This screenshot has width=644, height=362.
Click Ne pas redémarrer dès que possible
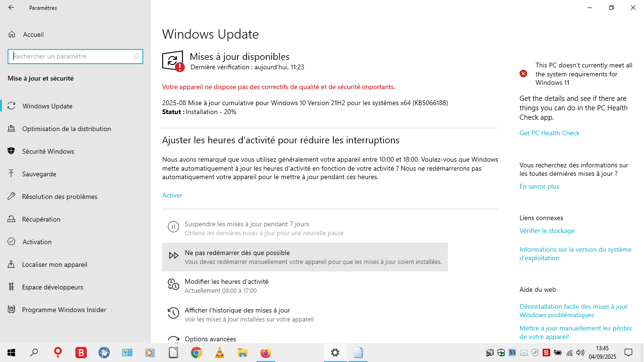click(x=305, y=257)
